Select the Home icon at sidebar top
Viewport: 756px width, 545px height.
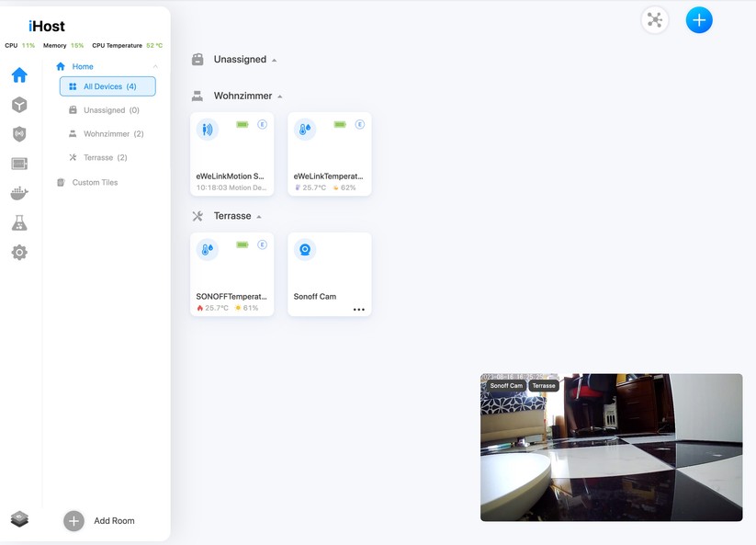pyautogui.click(x=18, y=75)
